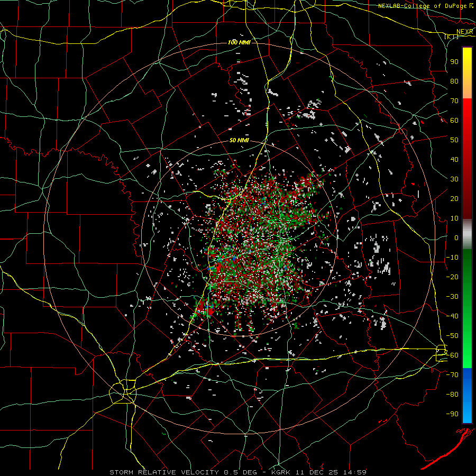476x476 pixels.
Task: Click the -90 value on velocity scale
Action: (452, 414)
